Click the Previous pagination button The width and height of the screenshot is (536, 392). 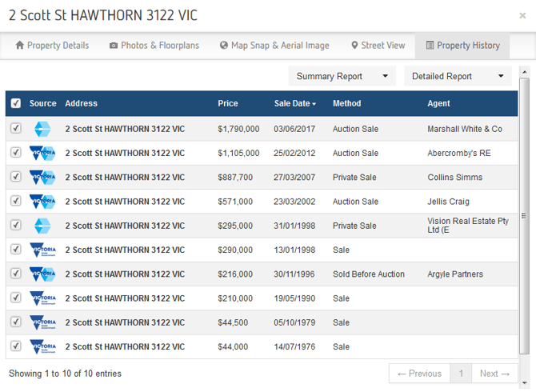419,374
